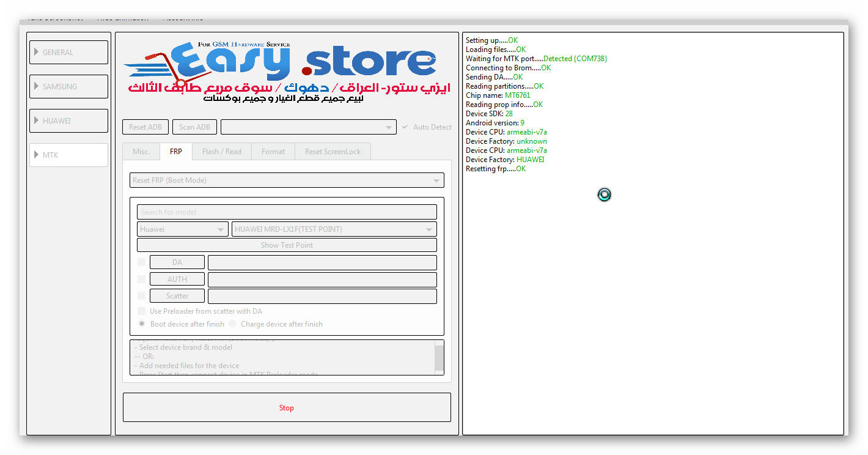Screen dimensions: 868x455
Task: Click the AUTH file path field
Action: (322, 279)
